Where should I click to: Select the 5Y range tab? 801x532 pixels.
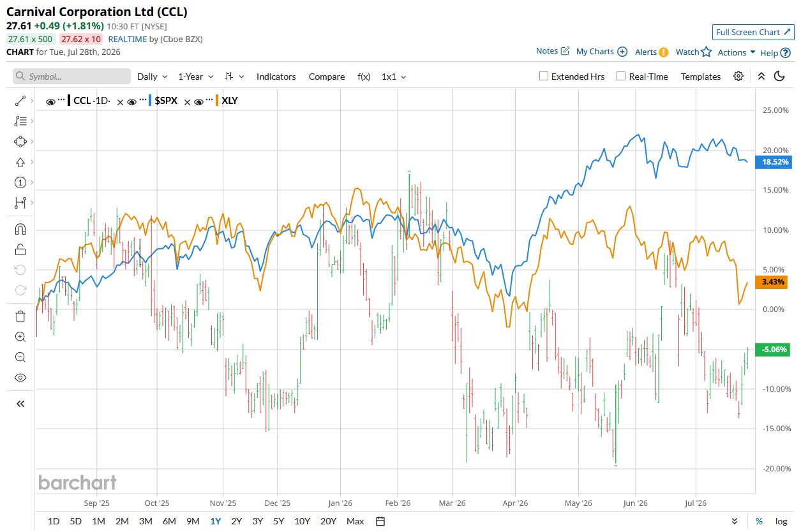[278, 521]
